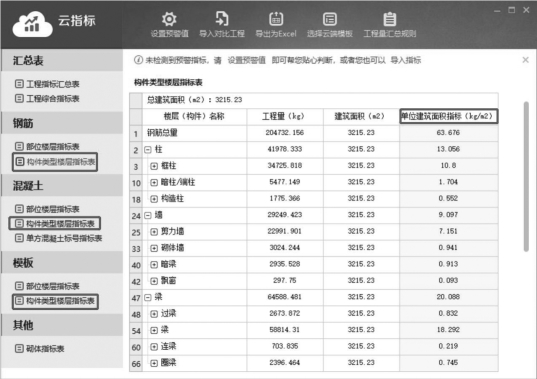Select 部位楼层指标表 under 模板

click(x=47, y=286)
